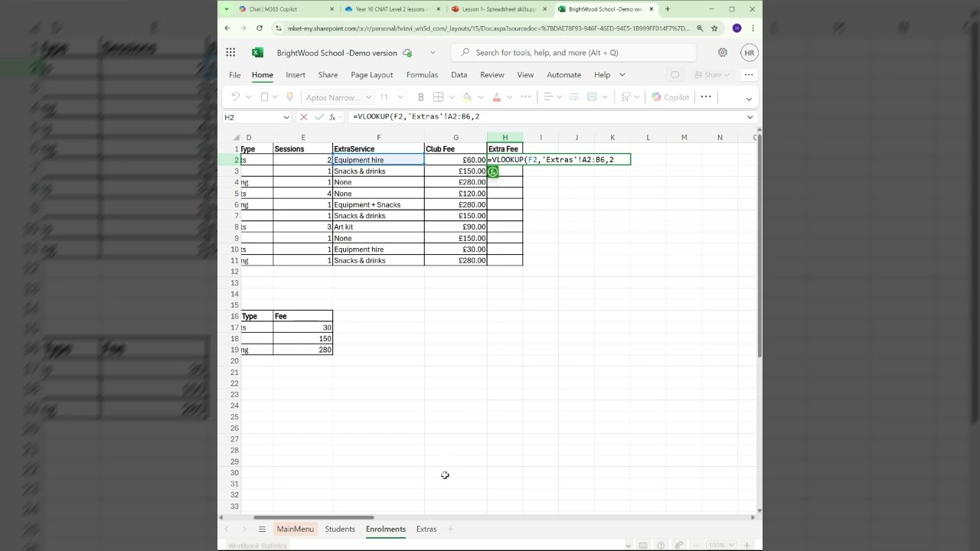Click the Insert Function fx icon
Viewport: 980px width, 551px height.
click(x=332, y=117)
